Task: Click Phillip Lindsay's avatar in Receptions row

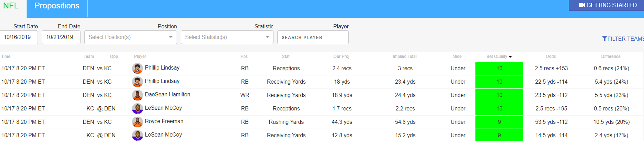Action: tap(137, 68)
